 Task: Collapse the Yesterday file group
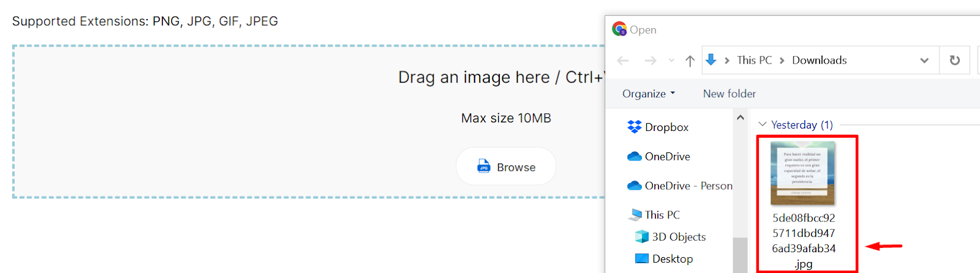point(763,124)
